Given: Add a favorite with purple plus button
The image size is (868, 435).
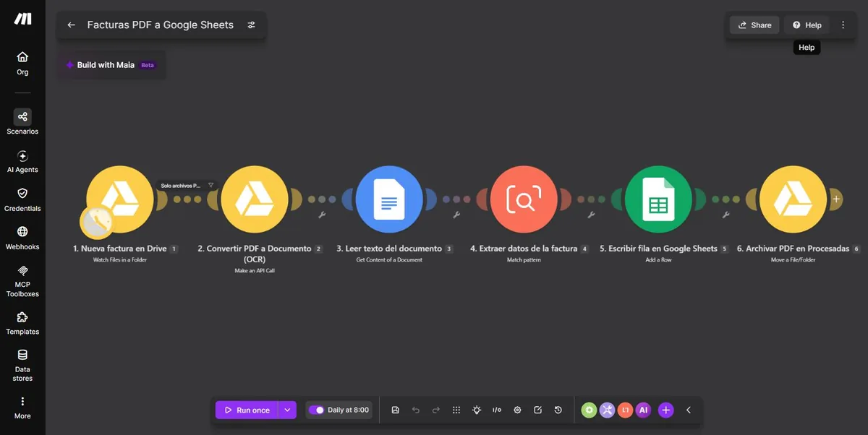Looking at the screenshot, I should coord(666,410).
